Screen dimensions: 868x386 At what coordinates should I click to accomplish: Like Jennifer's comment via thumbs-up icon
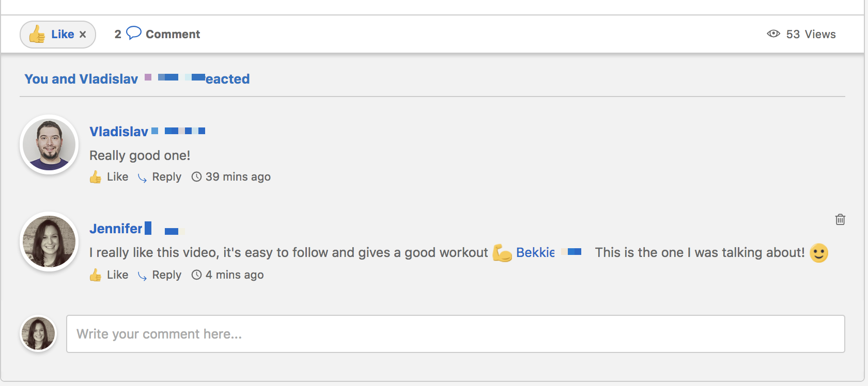tap(96, 275)
